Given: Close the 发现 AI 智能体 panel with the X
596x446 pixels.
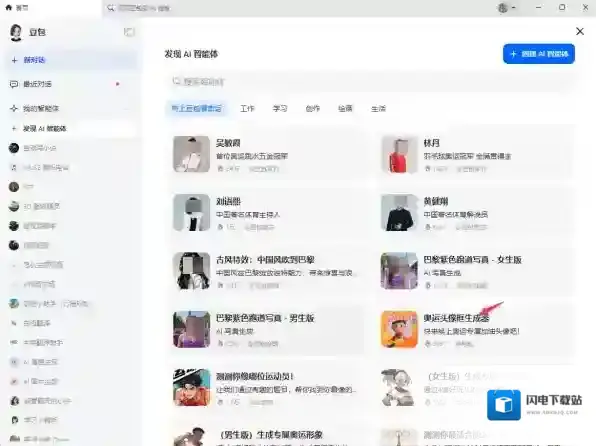Looking at the screenshot, I should coord(580,31).
